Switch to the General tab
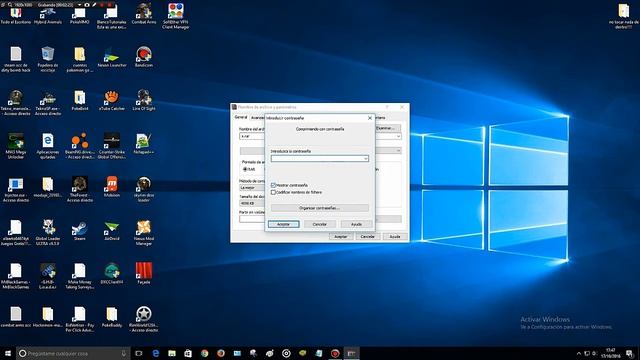640x360 pixels. pos(241,117)
